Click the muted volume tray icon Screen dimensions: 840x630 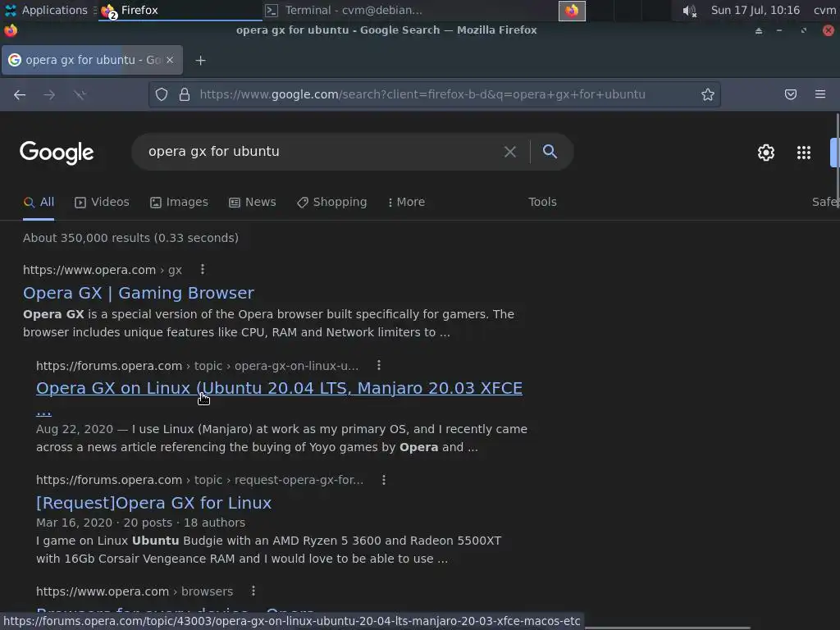coord(689,11)
